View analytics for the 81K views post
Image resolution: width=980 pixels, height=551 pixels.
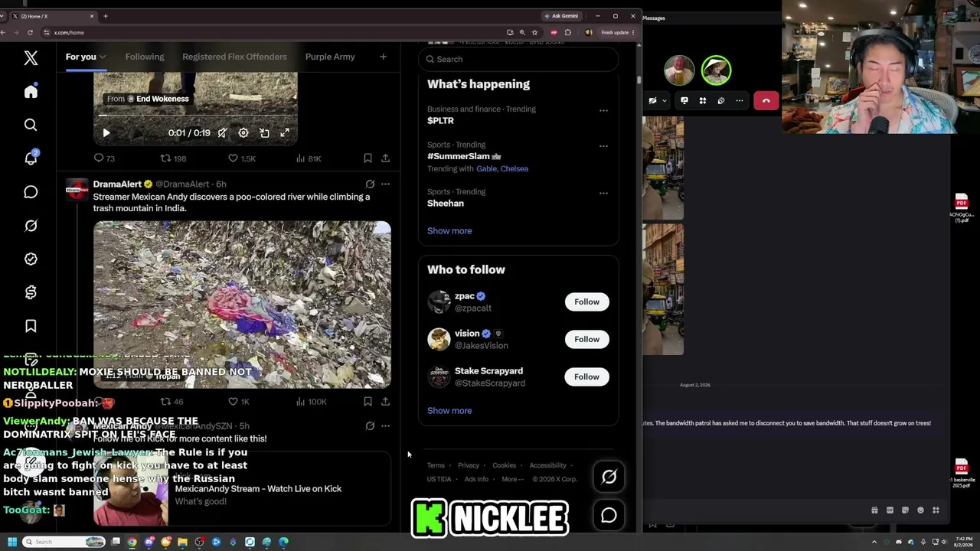[x=308, y=158]
